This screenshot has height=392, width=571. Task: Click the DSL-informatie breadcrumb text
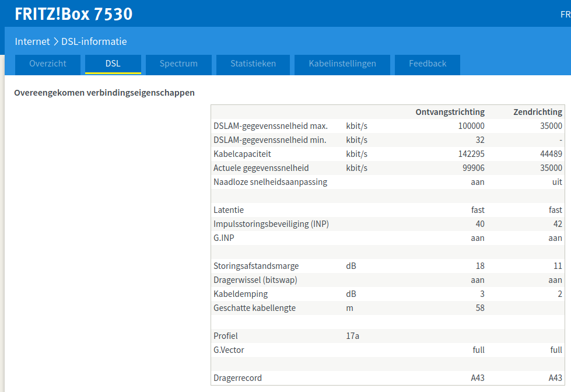pyautogui.click(x=94, y=41)
